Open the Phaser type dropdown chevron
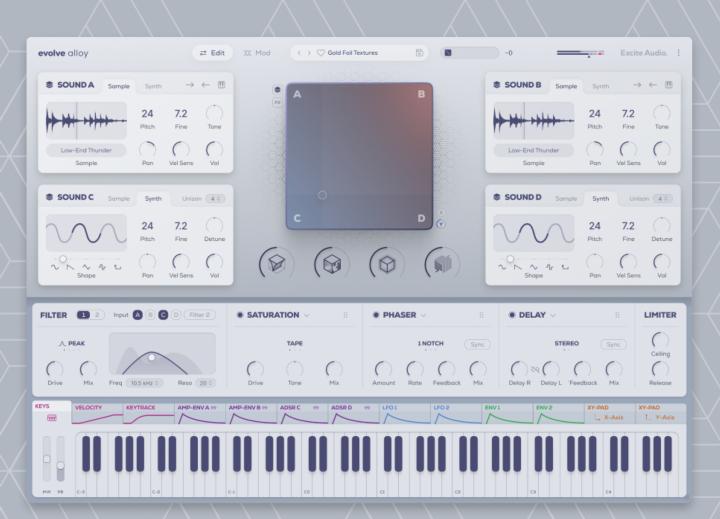Screen dimensions: 720x519 [x=423, y=316]
